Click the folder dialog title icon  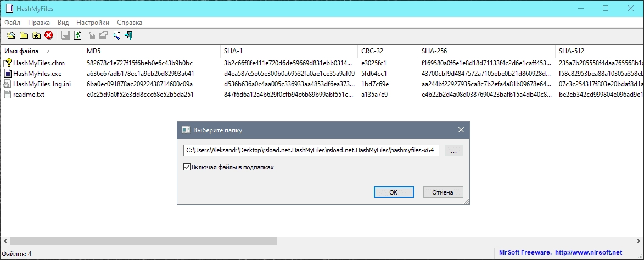coord(186,130)
